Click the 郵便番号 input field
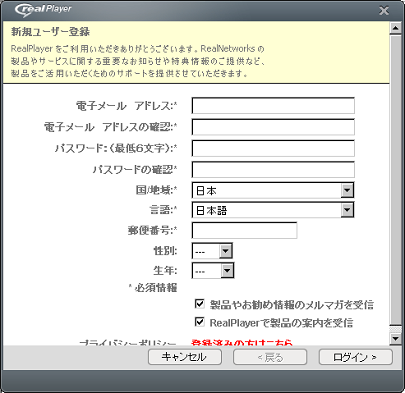 (244, 230)
